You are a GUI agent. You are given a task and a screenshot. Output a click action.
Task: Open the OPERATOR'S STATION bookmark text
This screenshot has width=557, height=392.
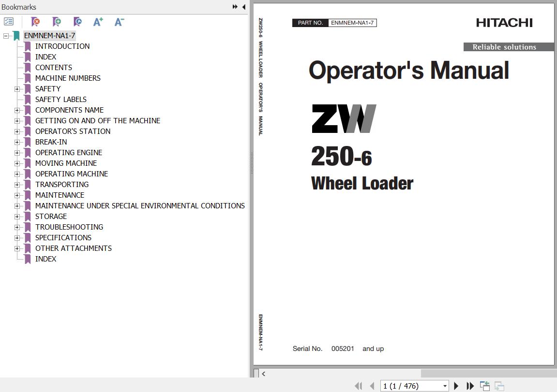[x=73, y=131]
